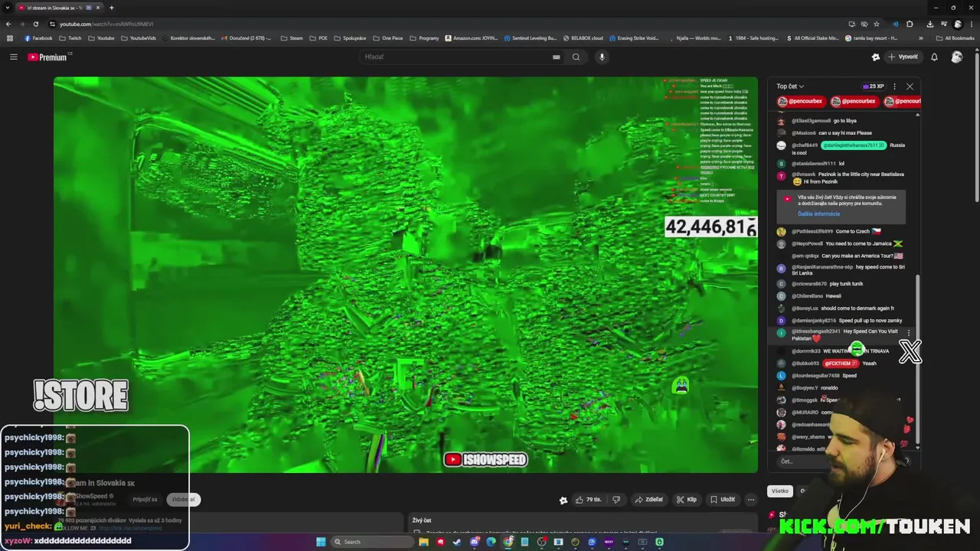Screen dimensions: 980x551
Task: Open message options for Pakistan chat message
Action: coord(909,333)
